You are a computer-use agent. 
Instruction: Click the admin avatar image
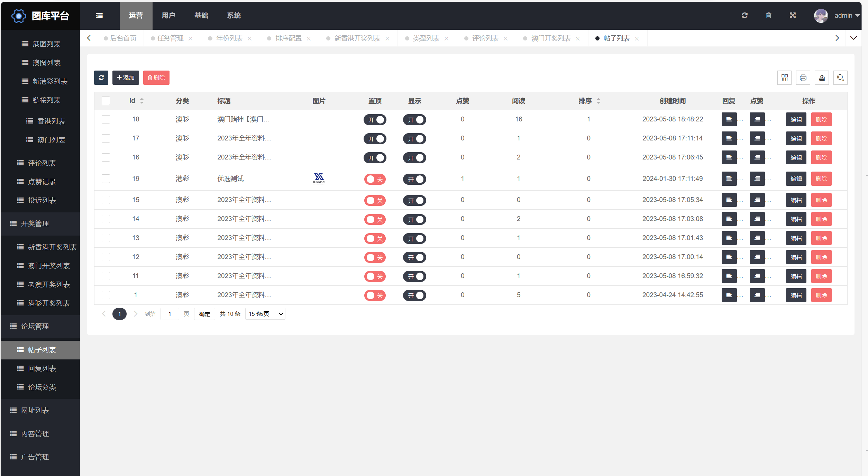point(821,16)
